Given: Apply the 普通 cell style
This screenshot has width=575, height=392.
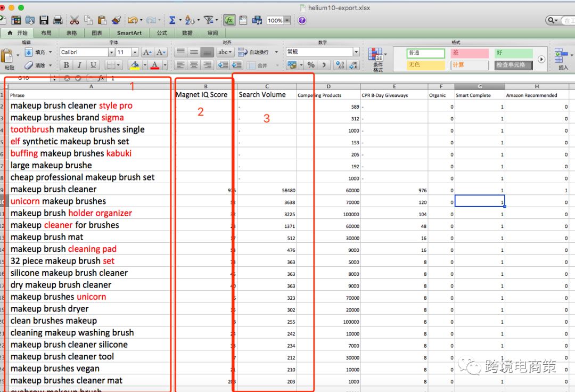Looking at the screenshot, I should (x=426, y=53).
